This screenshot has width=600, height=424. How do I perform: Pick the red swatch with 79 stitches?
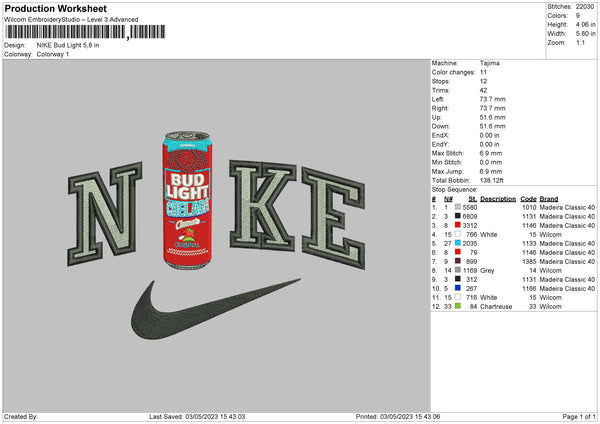458,252
